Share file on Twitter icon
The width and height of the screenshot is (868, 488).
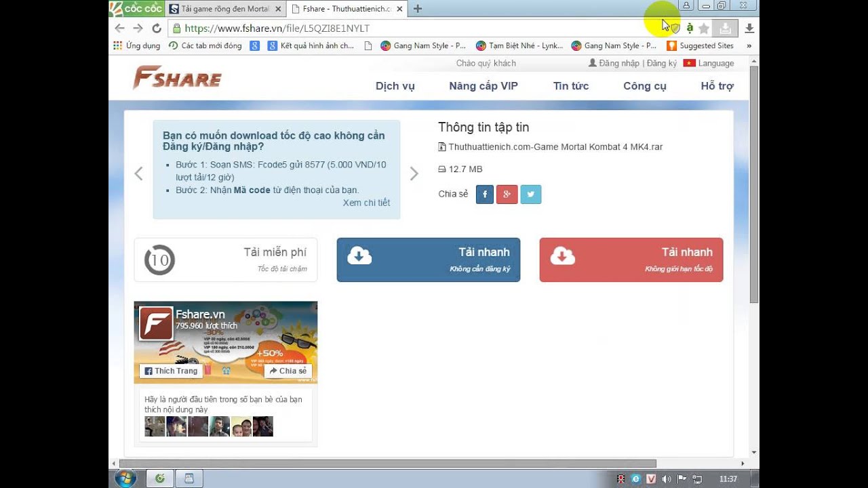tap(531, 195)
